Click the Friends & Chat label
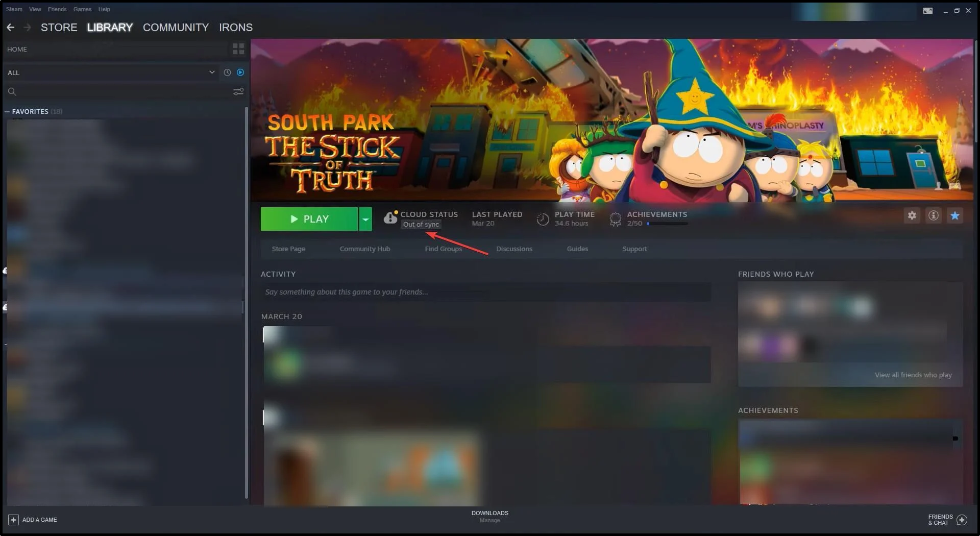The image size is (980, 536). [940, 520]
